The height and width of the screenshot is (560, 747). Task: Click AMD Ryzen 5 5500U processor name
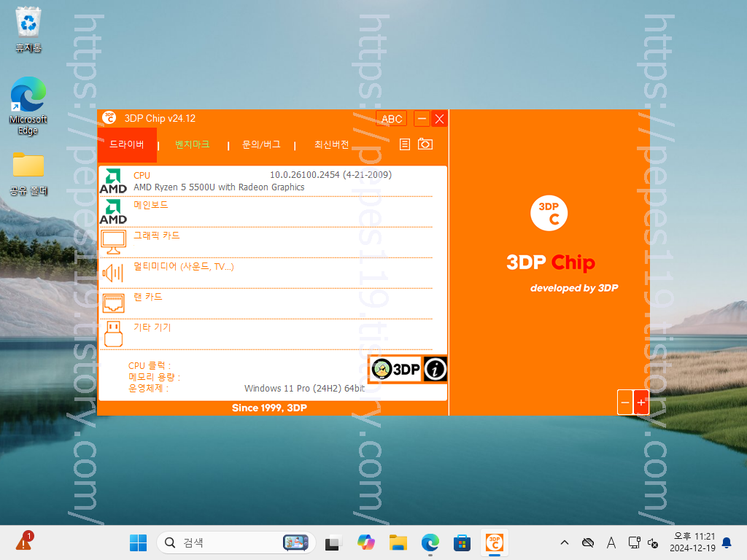tap(219, 187)
